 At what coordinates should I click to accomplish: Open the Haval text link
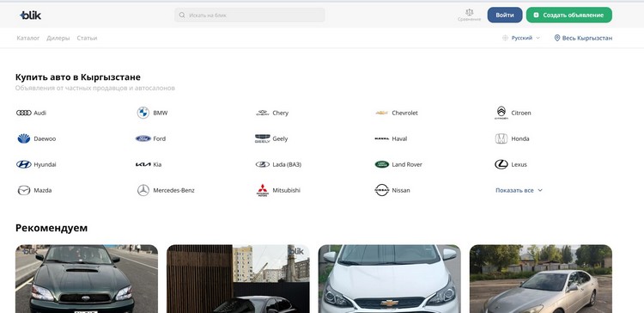(x=399, y=138)
